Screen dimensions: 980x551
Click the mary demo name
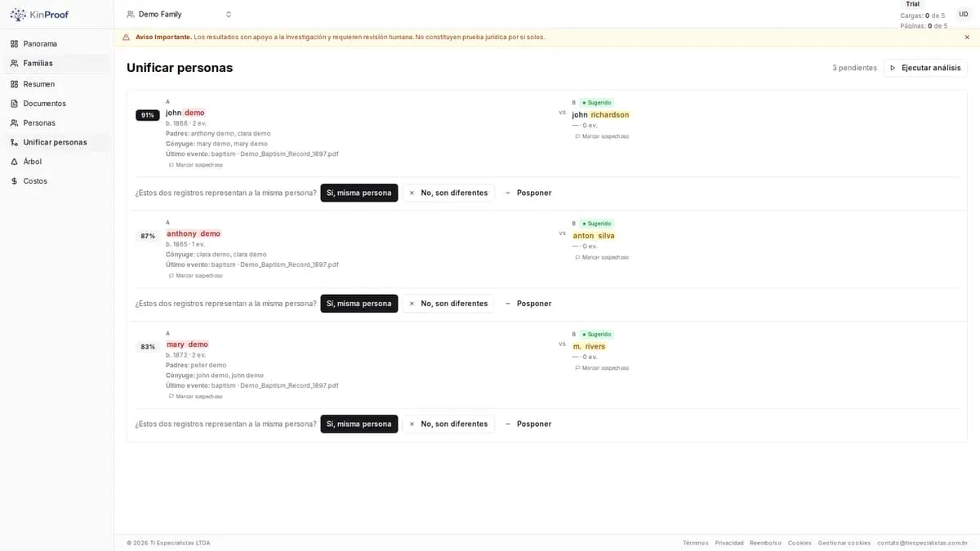point(187,344)
